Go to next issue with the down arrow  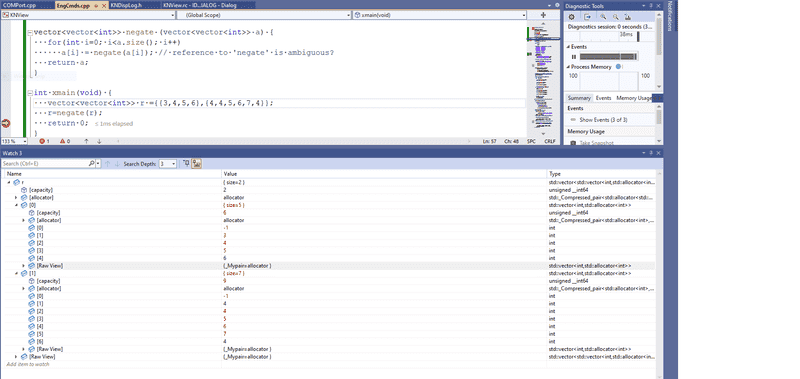click(99, 141)
